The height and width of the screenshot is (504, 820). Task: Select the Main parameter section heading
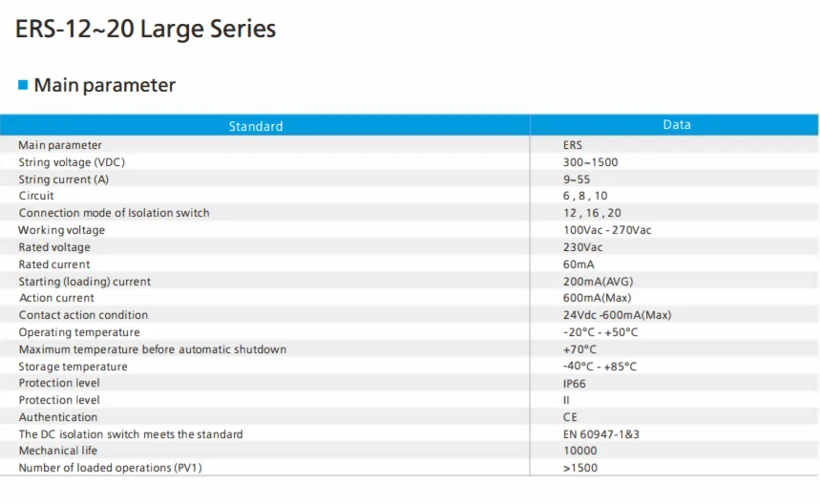[x=104, y=85]
